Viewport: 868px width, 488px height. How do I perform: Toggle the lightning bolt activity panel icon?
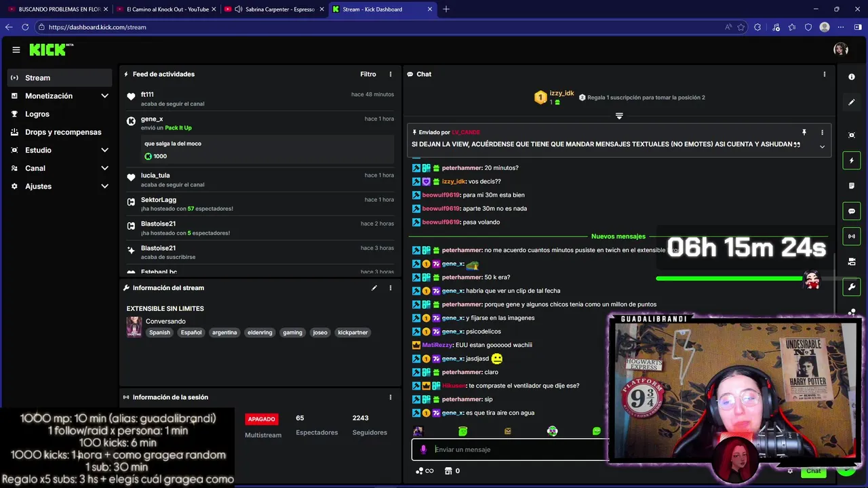click(x=852, y=161)
